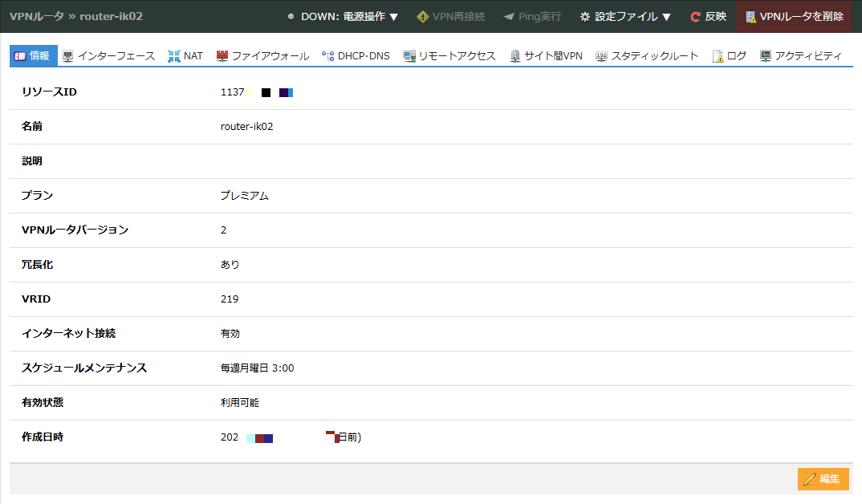Screen dimensions: 862x504
Task: Switch to the サイト間VPN tab
Action: 546,56
